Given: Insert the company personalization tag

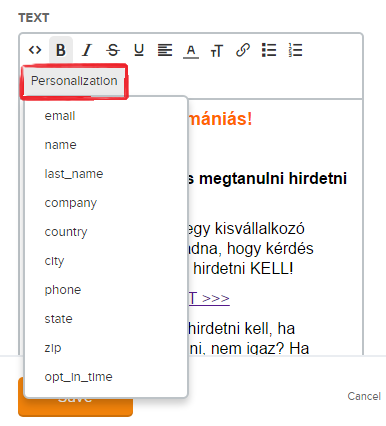Looking at the screenshot, I should click(71, 203).
